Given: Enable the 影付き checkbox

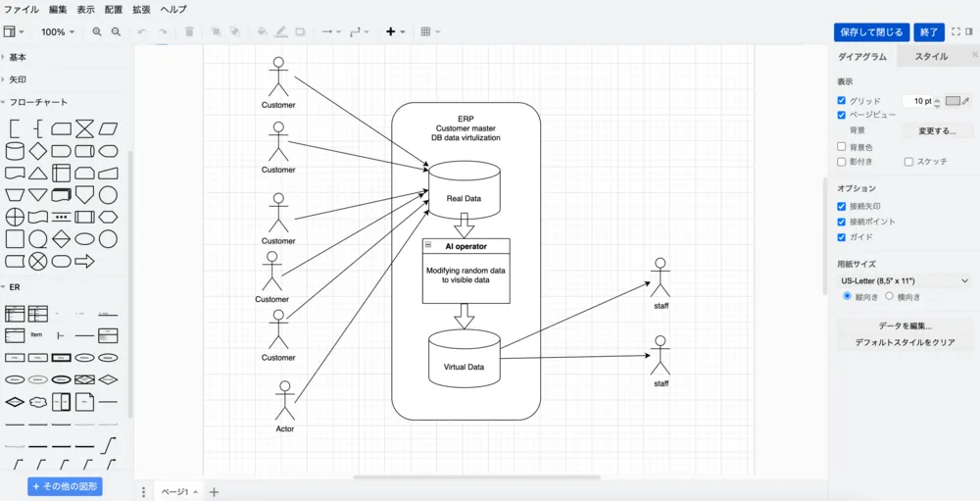Looking at the screenshot, I should pos(841,162).
